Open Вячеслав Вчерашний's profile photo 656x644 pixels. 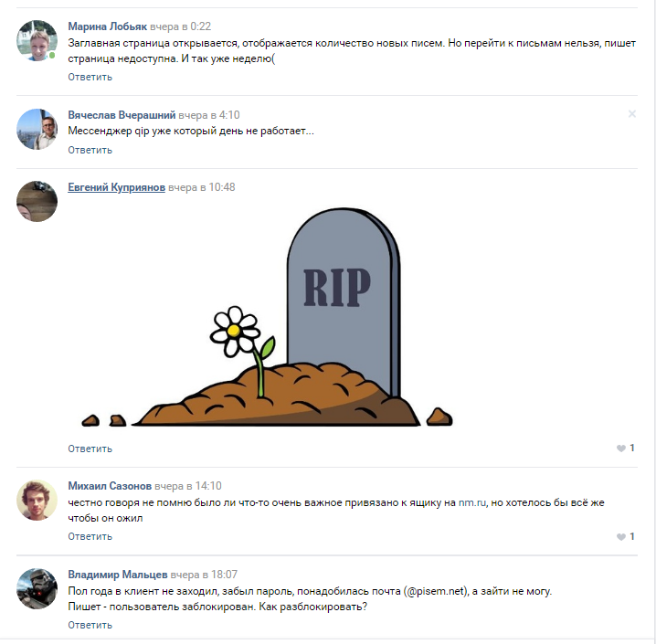pos(37,129)
